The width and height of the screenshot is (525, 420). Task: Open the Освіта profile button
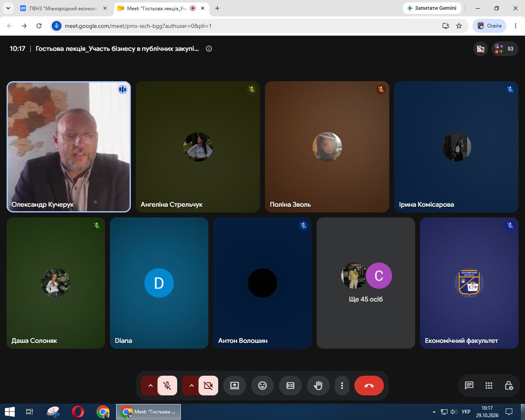(x=490, y=26)
